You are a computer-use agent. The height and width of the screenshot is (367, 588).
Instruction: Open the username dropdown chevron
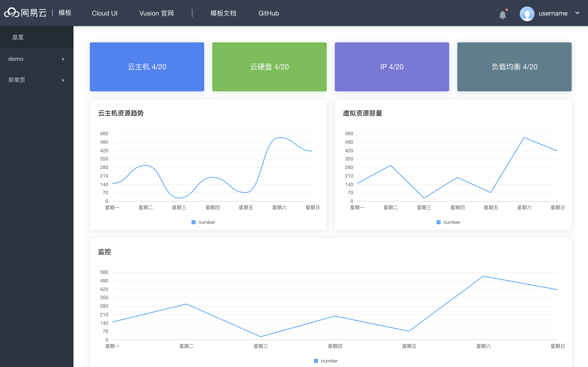[577, 13]
